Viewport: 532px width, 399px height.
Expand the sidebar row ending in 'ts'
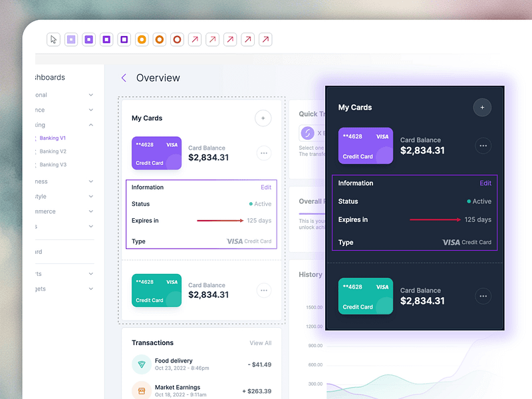click(x=91, y=273)
